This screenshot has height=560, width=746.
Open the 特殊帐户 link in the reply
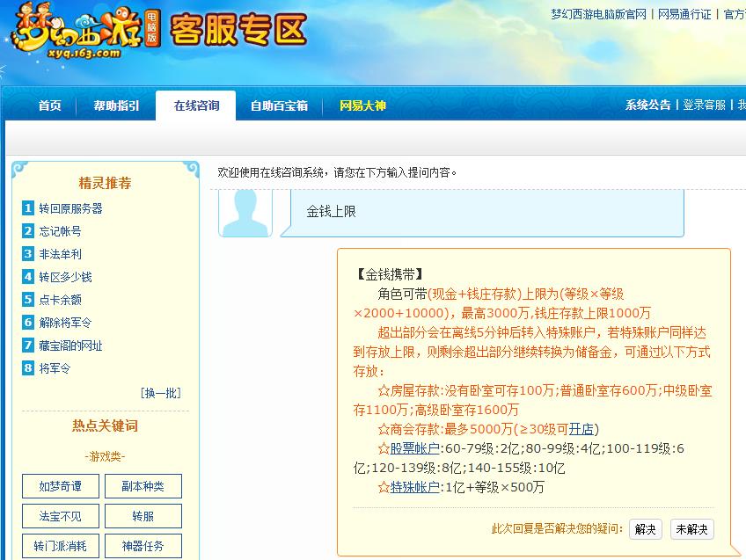[414, 487]
